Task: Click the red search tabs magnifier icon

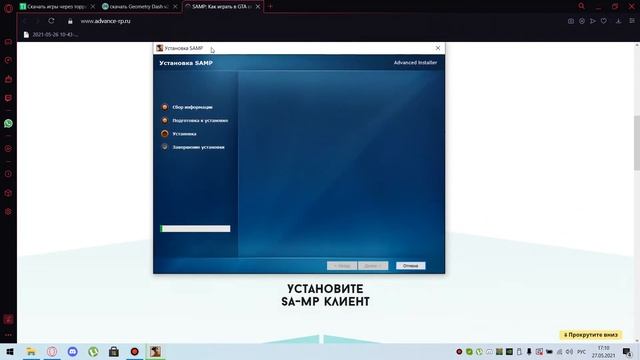Action: pyautogui.click(x=581, y=6)
